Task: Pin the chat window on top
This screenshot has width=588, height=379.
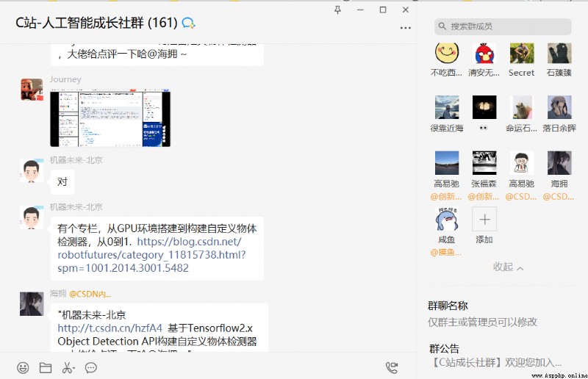Action: coord(337,10)
